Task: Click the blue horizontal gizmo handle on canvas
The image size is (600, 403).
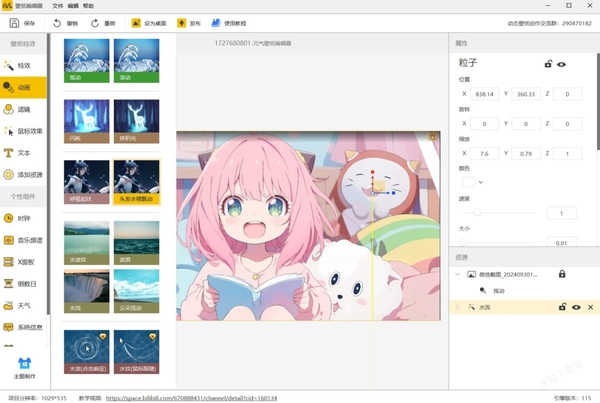Action: [393, 193]
